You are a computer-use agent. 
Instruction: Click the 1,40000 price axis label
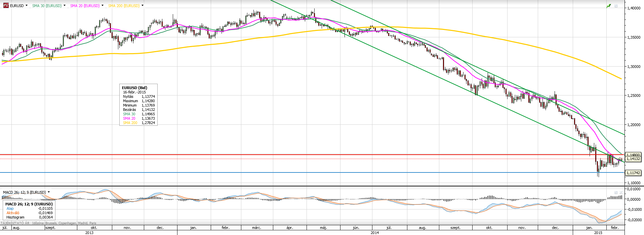(634, 8)
